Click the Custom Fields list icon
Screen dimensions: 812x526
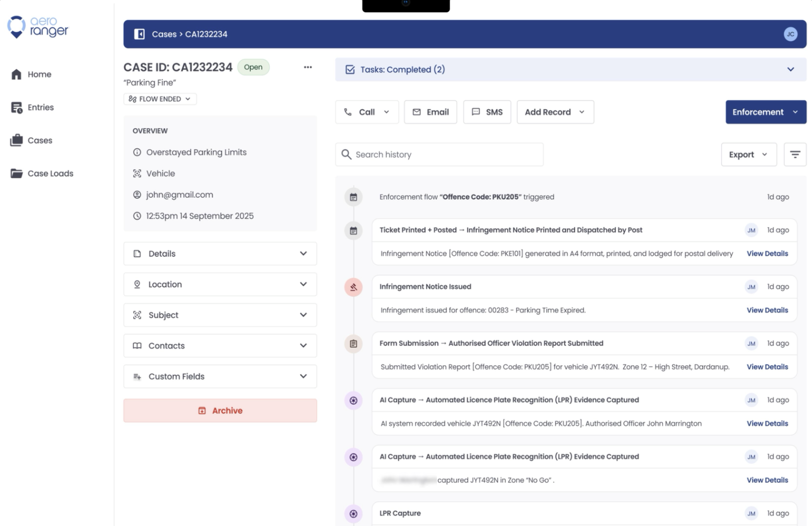coord(137,377)
